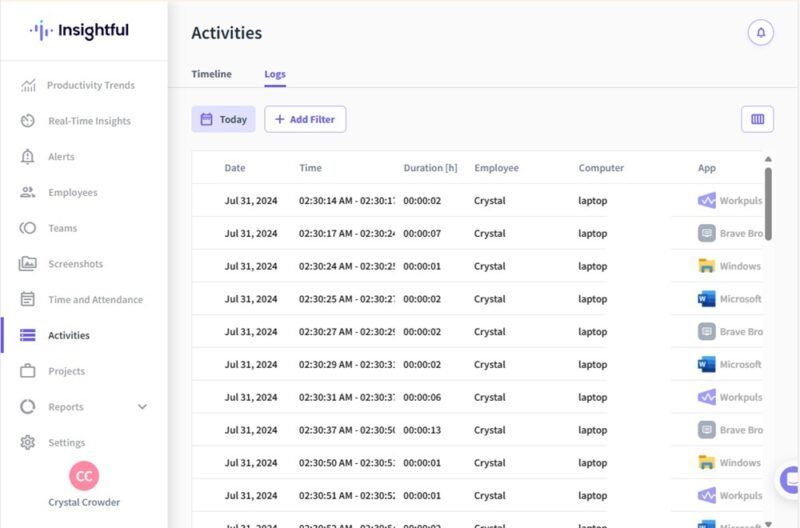Viewport: 800px width, 528px height.
Task: Click the scrollbar up arrow
Action: click(x=768, y=159)
